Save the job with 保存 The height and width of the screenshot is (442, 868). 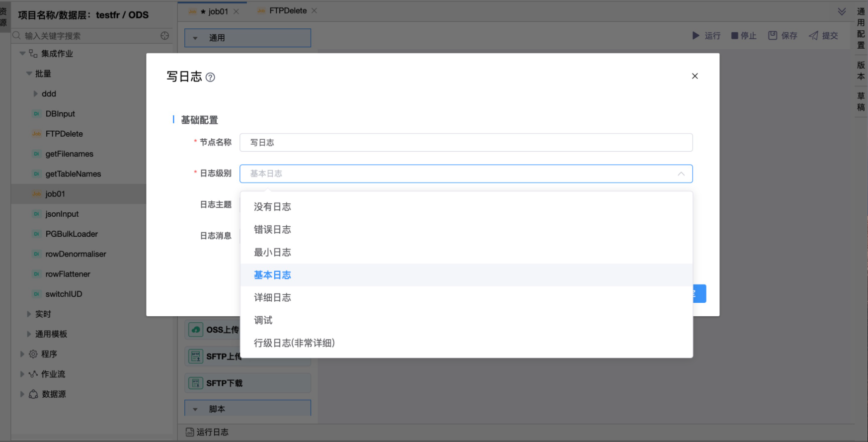(x=783, y=36)
